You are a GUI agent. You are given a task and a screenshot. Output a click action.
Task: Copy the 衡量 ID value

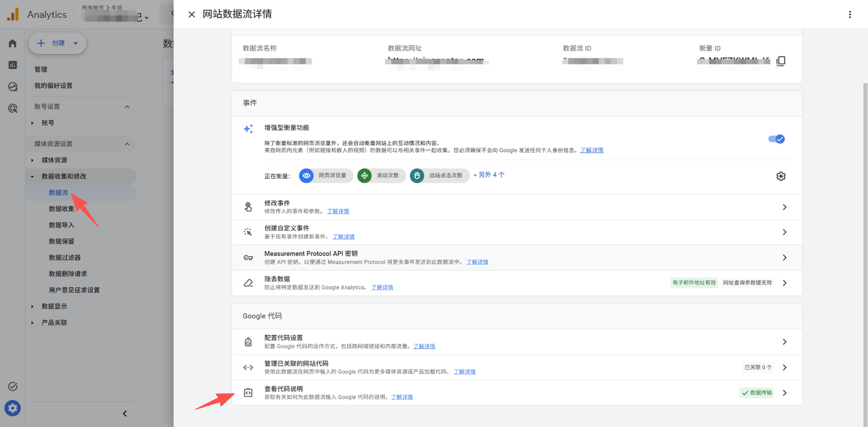[x=781, y=61]
